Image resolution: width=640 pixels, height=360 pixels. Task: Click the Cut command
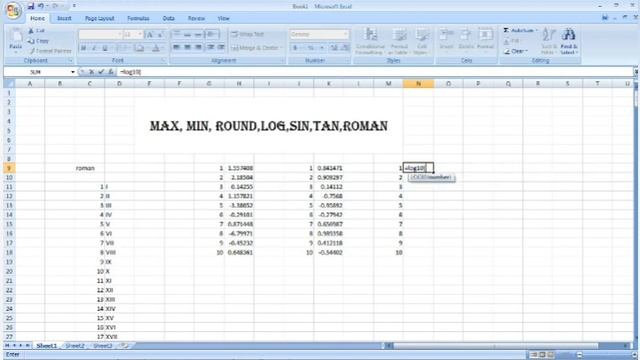click(36, 31)
